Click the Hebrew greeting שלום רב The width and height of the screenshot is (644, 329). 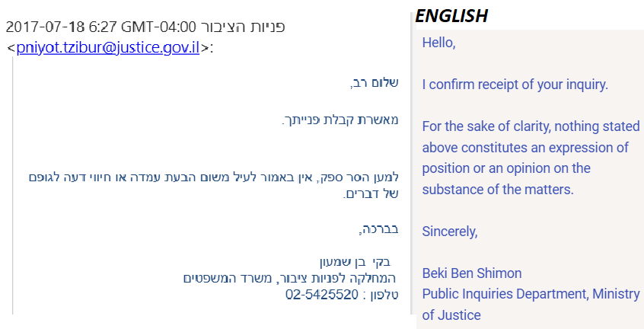379,81
